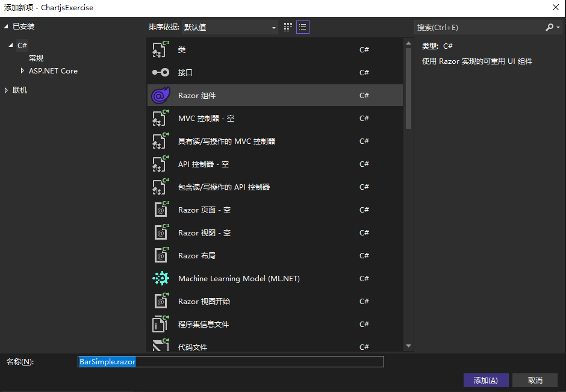Select the ASP.NET Core category
This screenshot has height=392, width=566.
point(53,70)
